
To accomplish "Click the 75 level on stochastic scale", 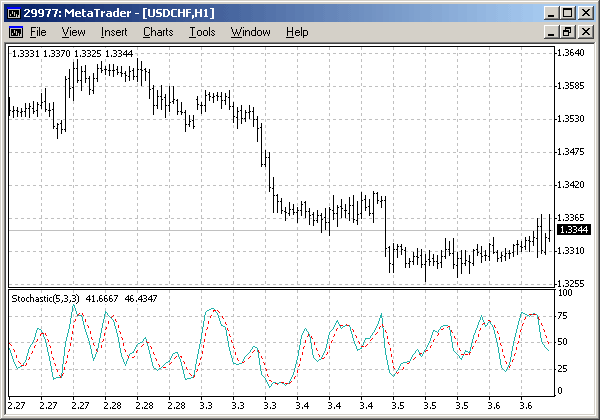I will [x=562, y=316].
